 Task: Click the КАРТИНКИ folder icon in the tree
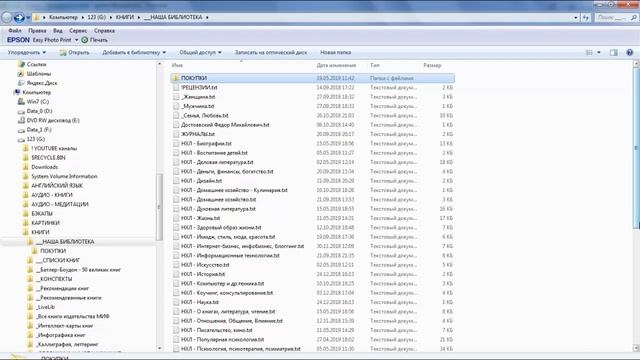(26, 223)
